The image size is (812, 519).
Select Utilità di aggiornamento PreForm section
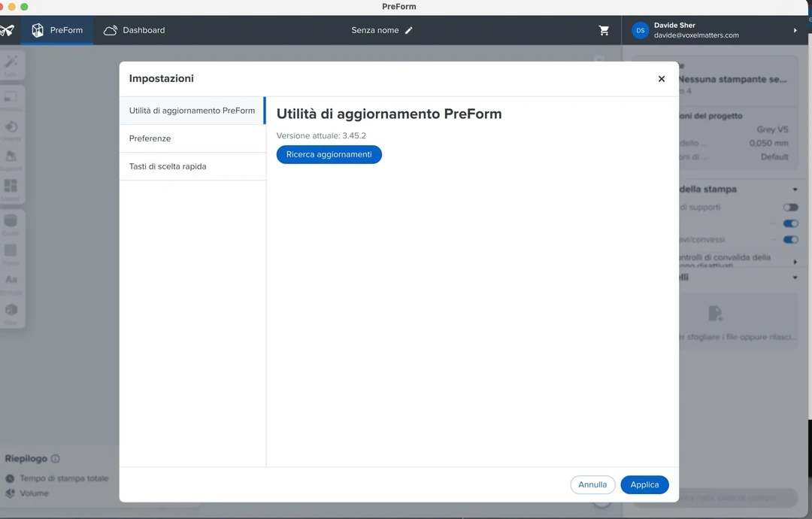(192, 111)
